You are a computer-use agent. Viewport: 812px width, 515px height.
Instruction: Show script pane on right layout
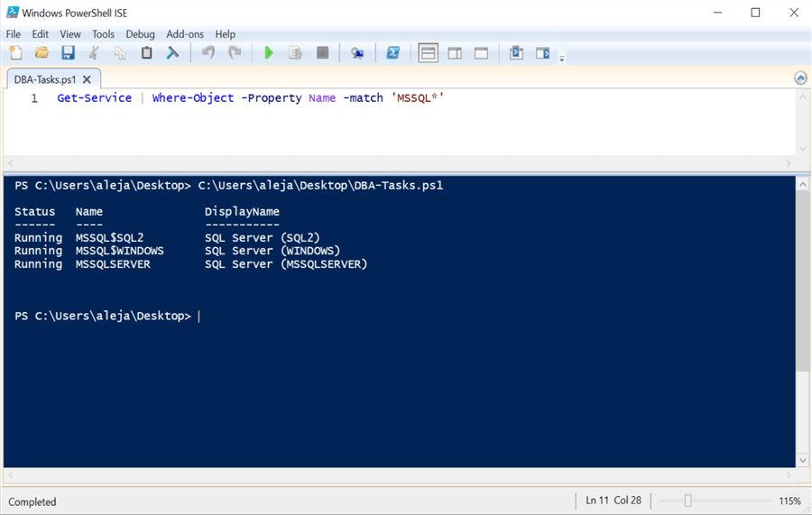click(455, 53)
